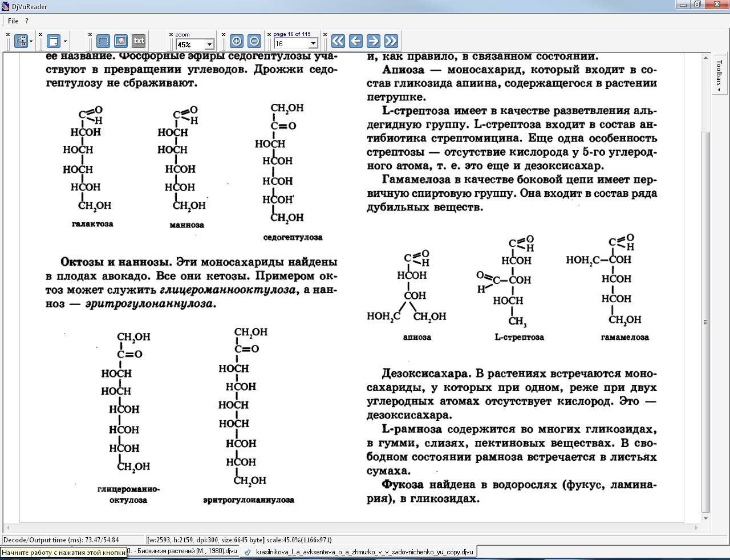Click the DjVuReader title bar icon
Viewport: 730px width, 560px height.
(x=6, y=6)
